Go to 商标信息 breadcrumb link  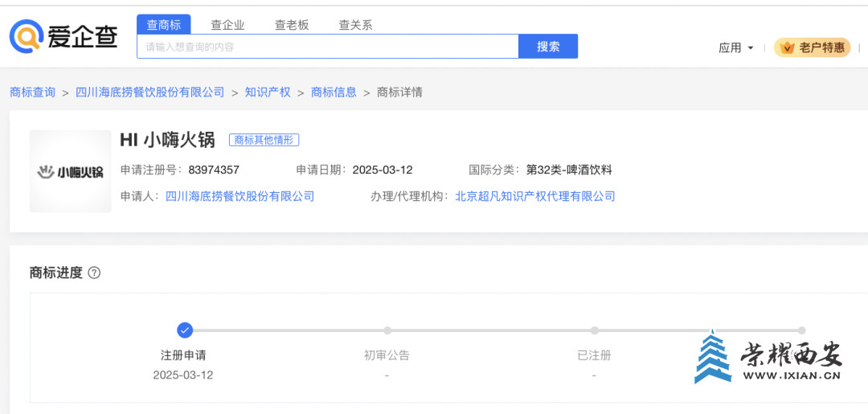pyautogui.click(x=334, y=92)
